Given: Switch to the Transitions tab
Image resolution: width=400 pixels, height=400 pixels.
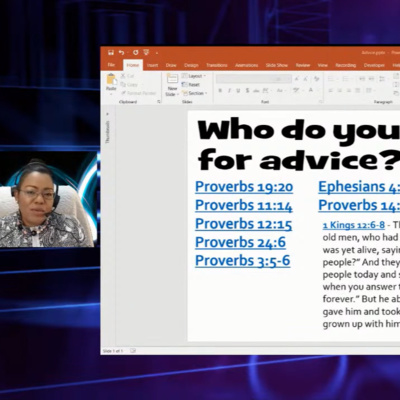Looking at the screenshot, I should point(217,65).
